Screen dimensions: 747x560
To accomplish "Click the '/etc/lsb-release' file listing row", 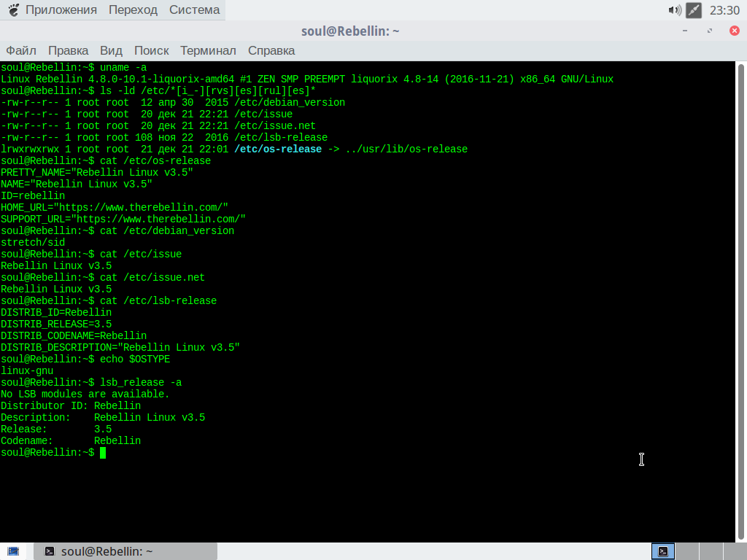I will tap(164, 138).
